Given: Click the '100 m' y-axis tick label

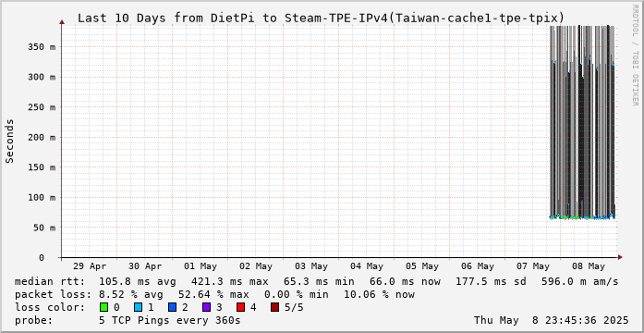Looking at the screenshot, I should click(x=42, y=197).
